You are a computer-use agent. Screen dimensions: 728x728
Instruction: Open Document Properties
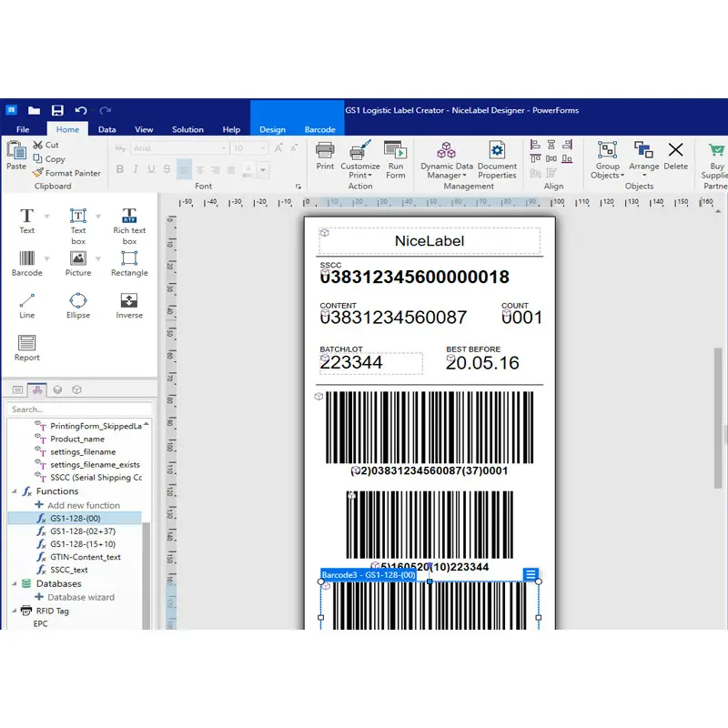pyautogui.click(x=497, y=159)
